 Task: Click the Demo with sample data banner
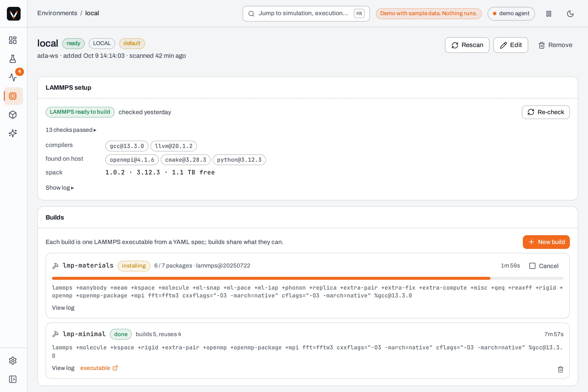tap(429, 13)
